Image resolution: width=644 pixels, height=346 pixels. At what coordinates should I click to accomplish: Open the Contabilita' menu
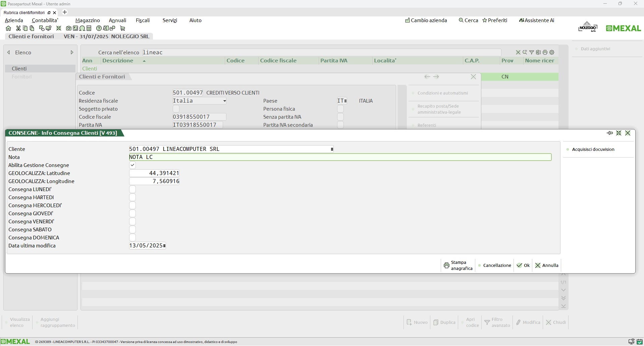(x=45, y=20)
